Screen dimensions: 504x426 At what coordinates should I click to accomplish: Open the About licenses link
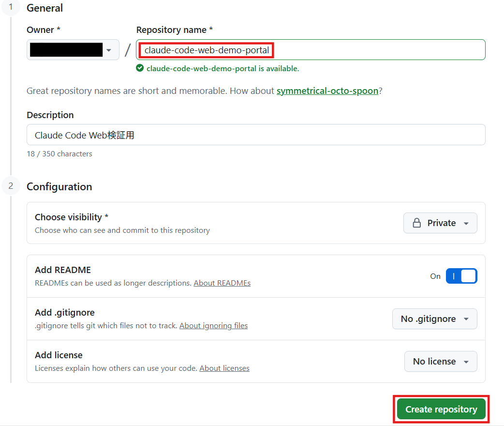[x=224, y=368]
